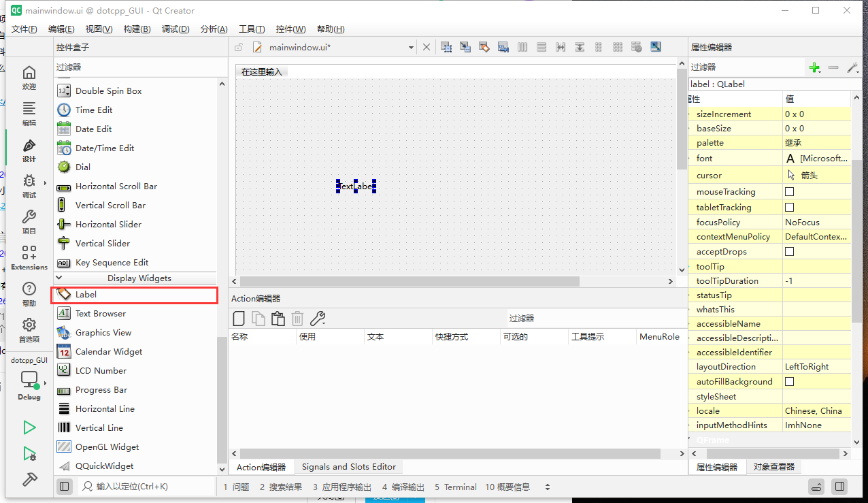
Task: Apply horizontal layout from the toolbar
Action: [522, 47]
